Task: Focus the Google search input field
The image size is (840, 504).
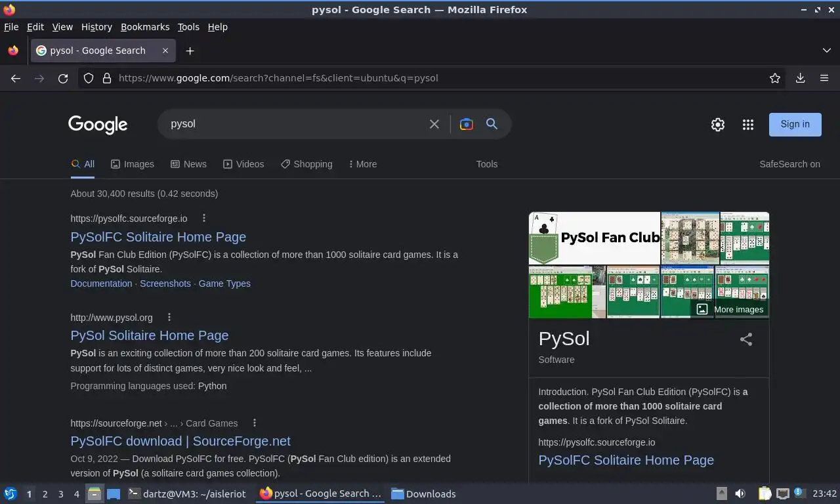Action: tap(295, 124)
